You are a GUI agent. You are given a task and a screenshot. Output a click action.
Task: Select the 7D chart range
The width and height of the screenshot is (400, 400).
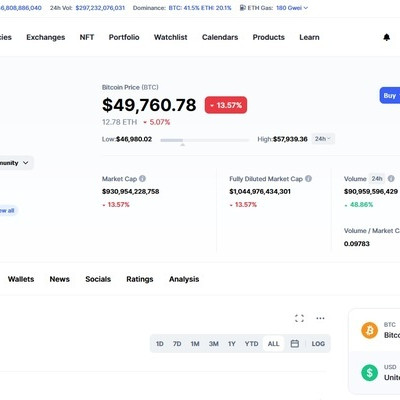tap(177, 344)
